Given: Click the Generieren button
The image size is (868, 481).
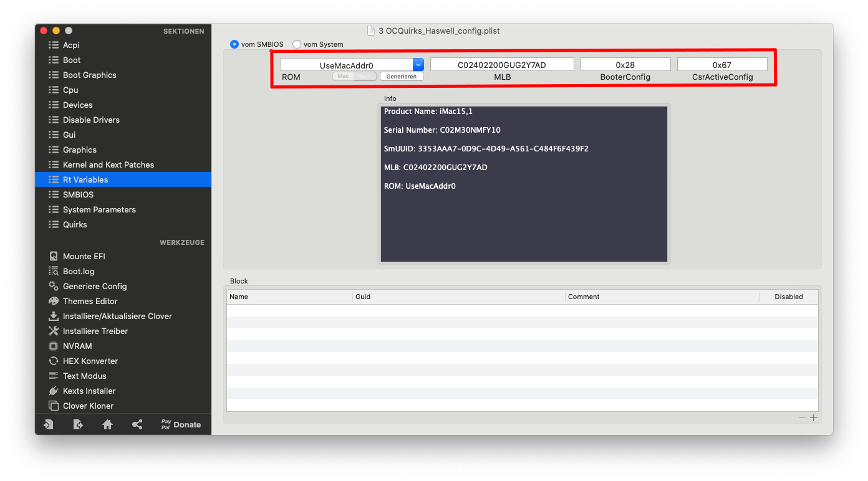Looking at the screenshot, I should point(402,76).
